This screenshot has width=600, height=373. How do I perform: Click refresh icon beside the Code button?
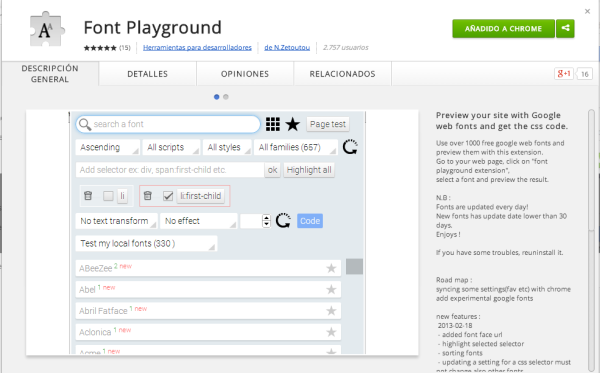pyautogui.click(x=283, y=221)
